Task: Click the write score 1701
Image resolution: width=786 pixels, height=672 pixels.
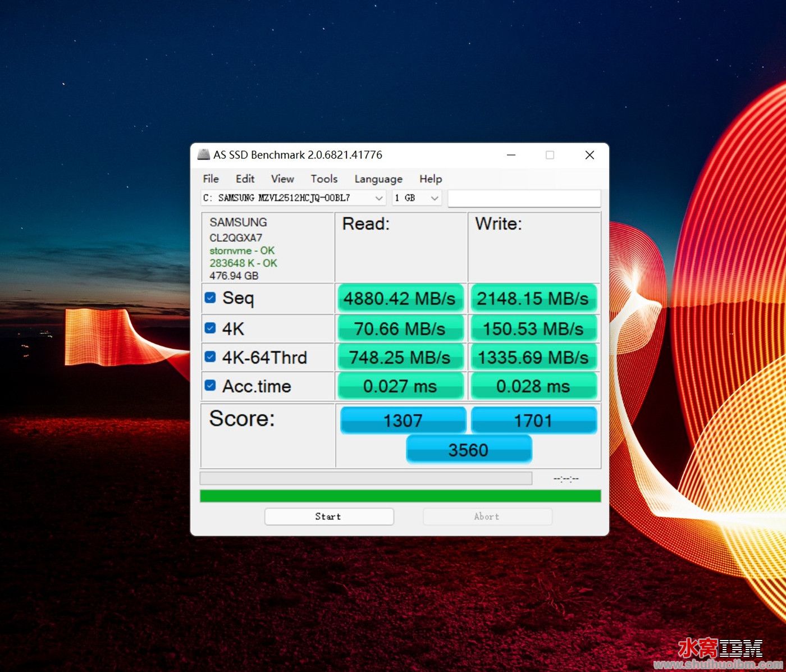Action: coord(533,420)
